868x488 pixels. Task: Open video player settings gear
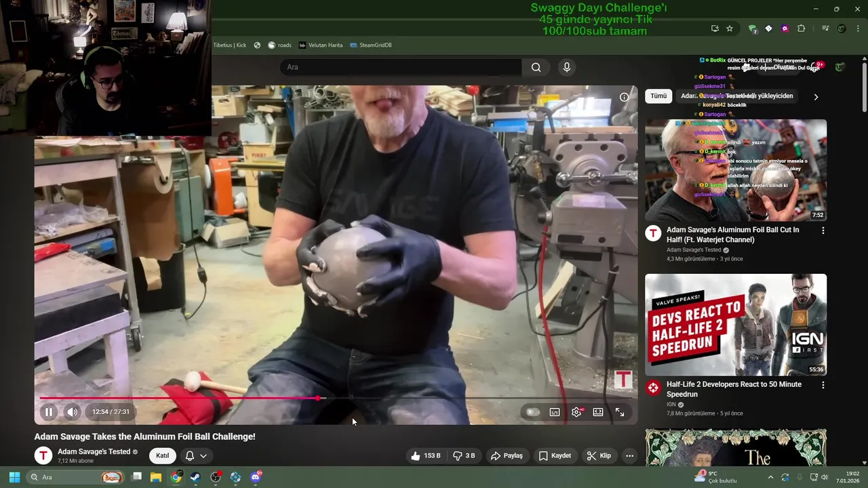576,412
